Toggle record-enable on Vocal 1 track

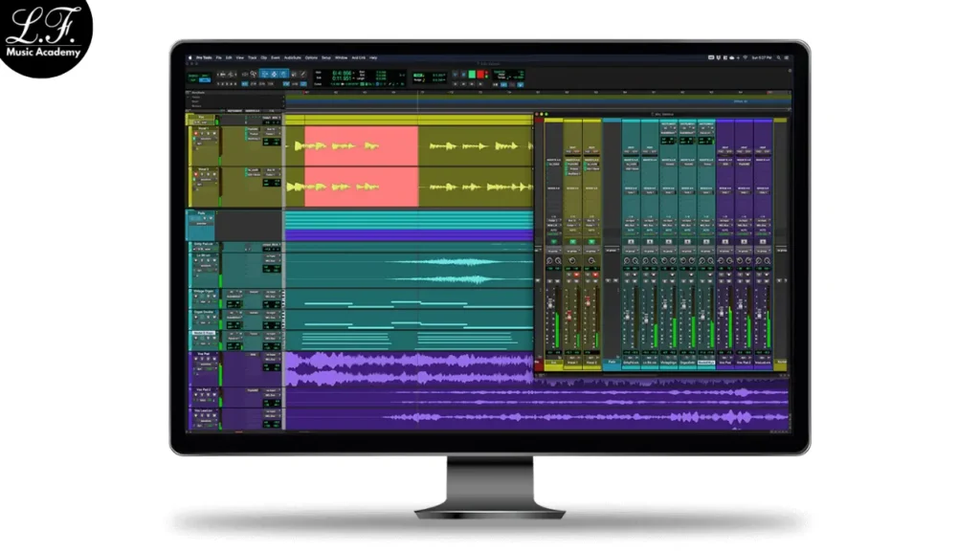point(194,135)
